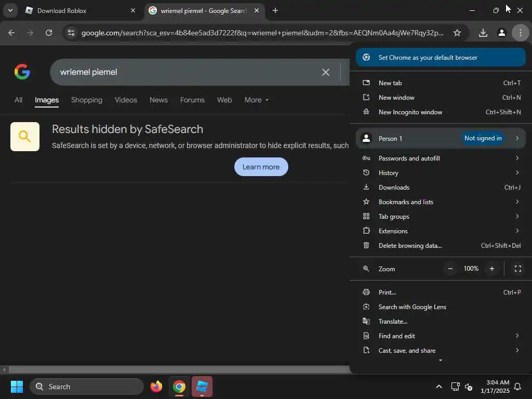Viewport: 532px width, 399px height.
Task: Click the forward navigation arrow
Action: (x=30, y=33)
